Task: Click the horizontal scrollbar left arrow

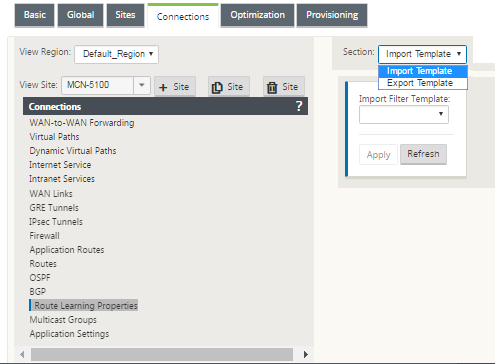Action: [22, 354]
